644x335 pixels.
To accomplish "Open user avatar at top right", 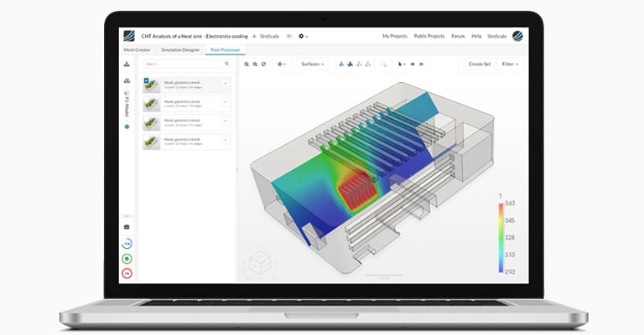I will pos(517,36).
